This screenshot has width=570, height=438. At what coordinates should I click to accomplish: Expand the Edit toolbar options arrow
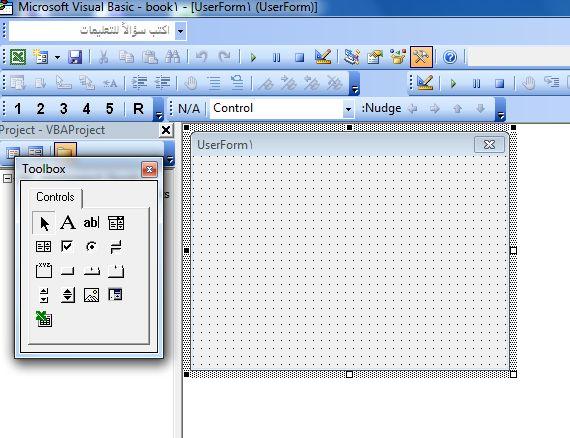[x=355, y=84]
